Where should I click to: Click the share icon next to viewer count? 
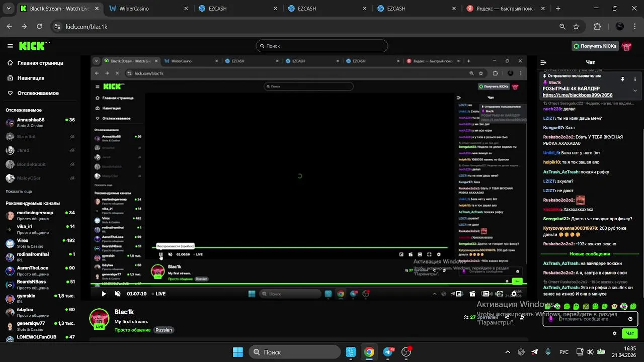pos(507,317)
